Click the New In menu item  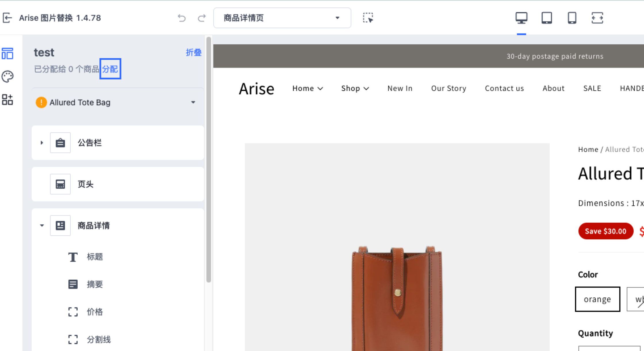pos(400,88)
